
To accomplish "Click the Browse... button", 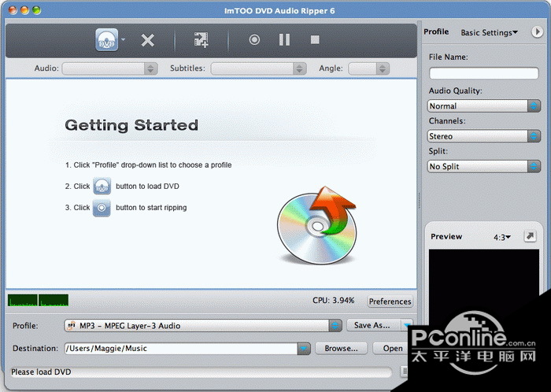I will point(341,349).
